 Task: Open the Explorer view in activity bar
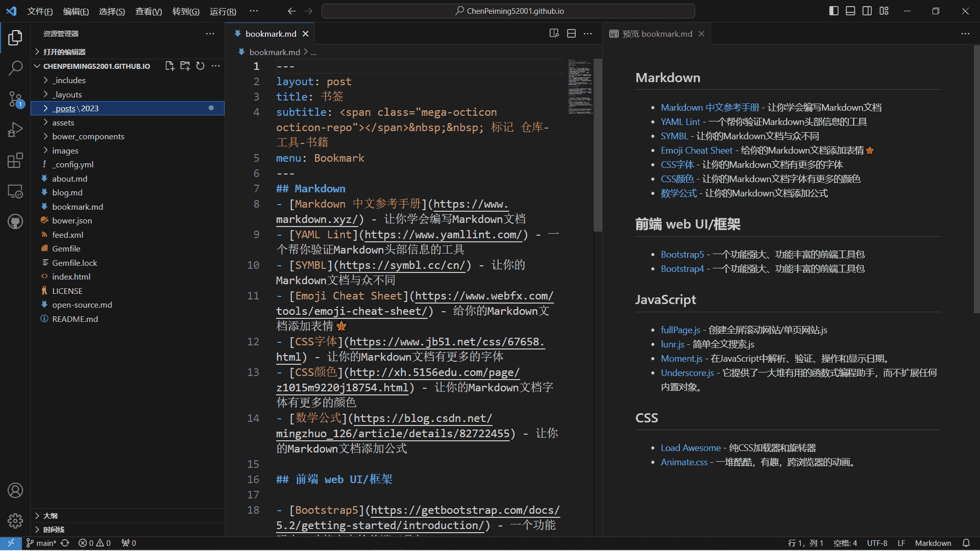pyautogui.click(x=15, y=37)
